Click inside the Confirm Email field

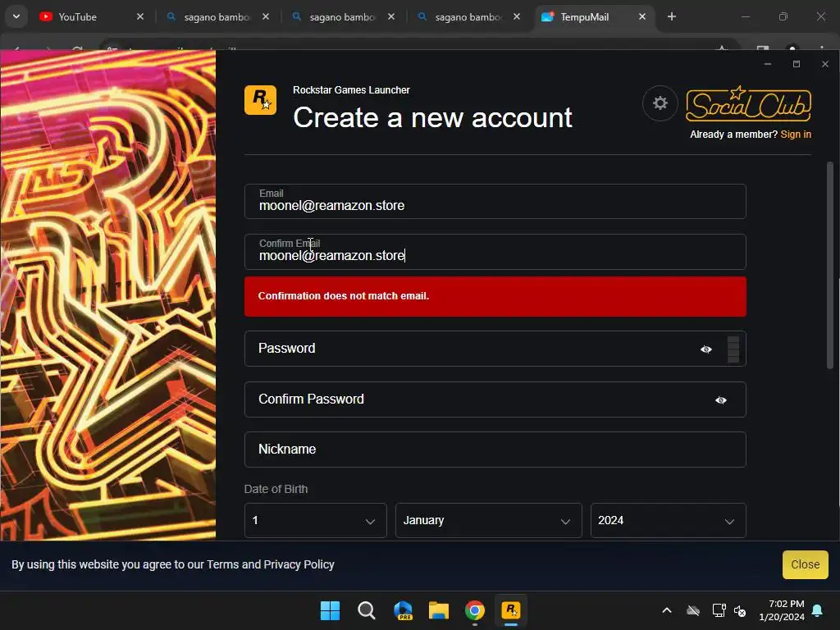point(495,252)
